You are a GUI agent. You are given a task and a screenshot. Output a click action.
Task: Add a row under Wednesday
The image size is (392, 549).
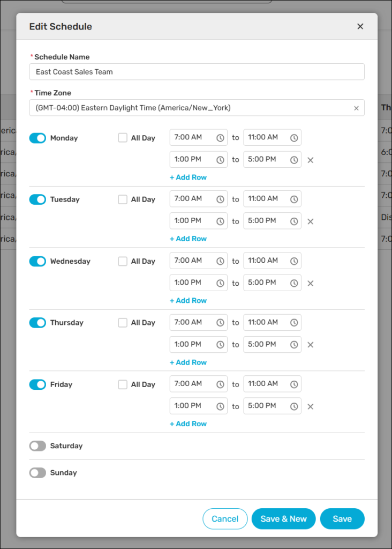click(188, 301)
